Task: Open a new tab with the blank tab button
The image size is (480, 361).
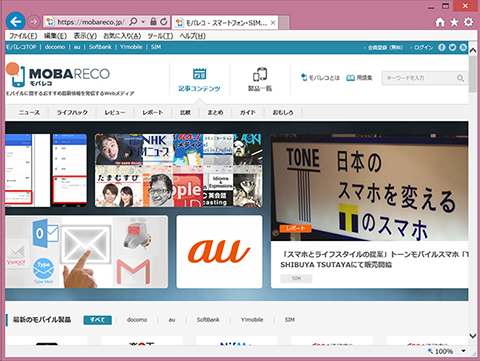Action: click(x=284, y=23)
